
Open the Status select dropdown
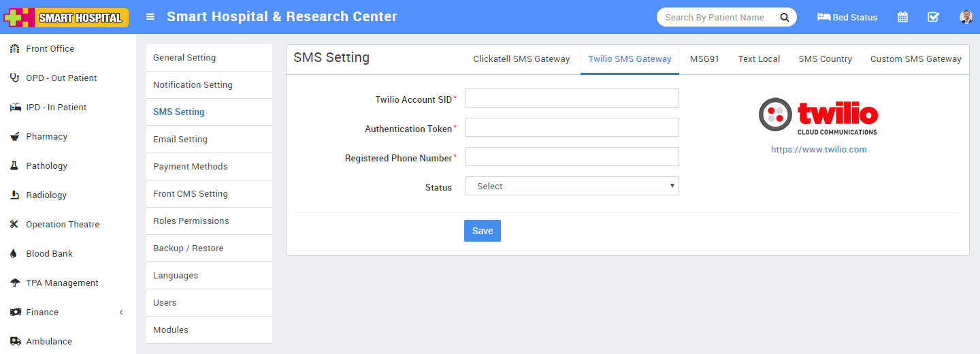[572, 187]
